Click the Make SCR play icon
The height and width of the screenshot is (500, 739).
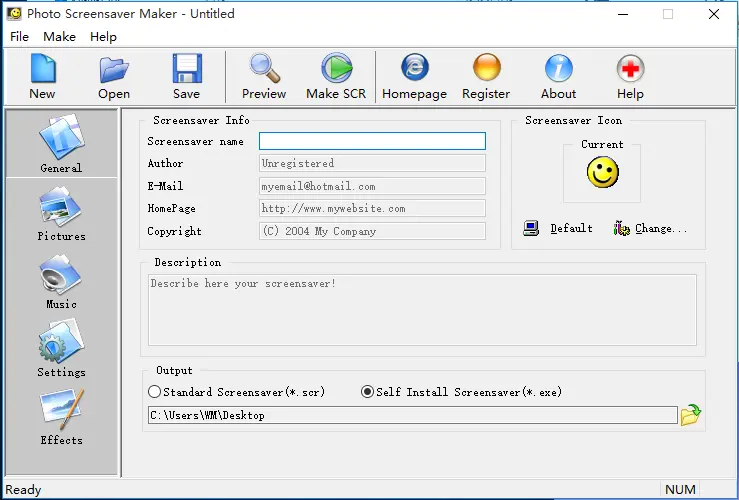pos(337,68)
